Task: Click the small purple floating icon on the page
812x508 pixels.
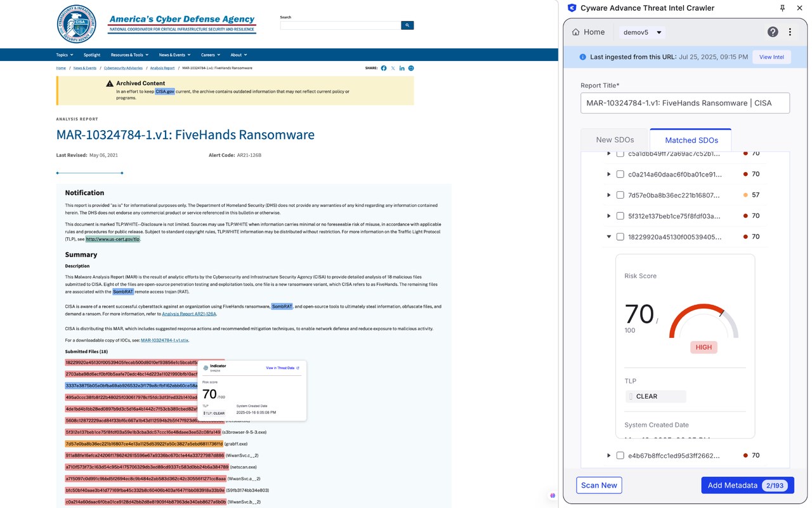Action: point(553,495)
